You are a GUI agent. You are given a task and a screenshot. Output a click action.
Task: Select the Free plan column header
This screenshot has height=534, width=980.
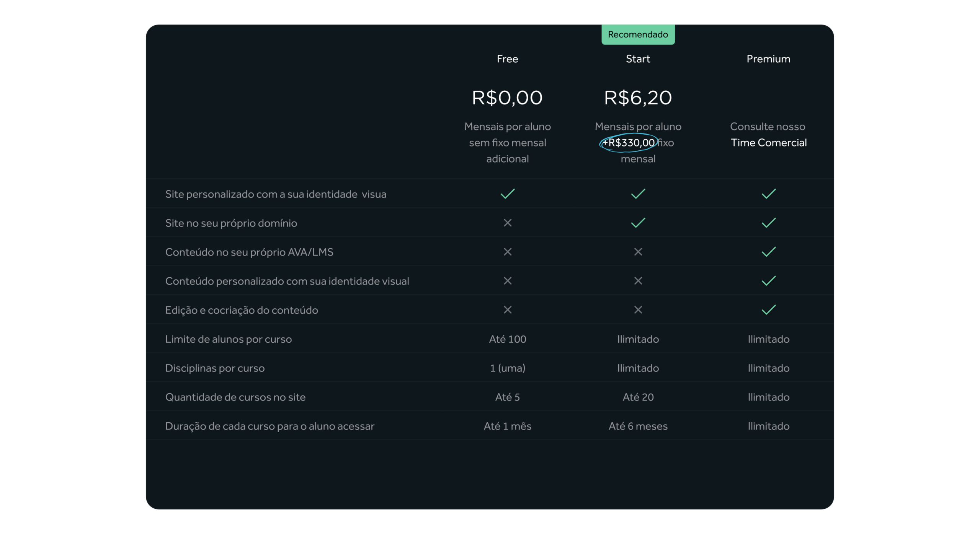(507, 59)
